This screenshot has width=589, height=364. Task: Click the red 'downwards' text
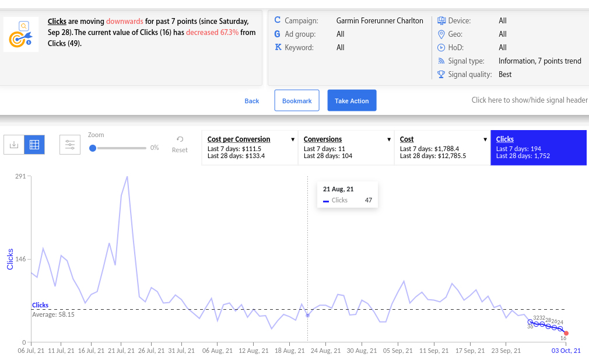[x=124, y=22]
